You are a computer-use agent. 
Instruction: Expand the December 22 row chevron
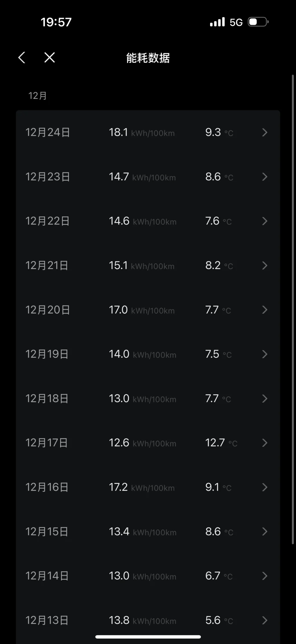pos(265,221)
